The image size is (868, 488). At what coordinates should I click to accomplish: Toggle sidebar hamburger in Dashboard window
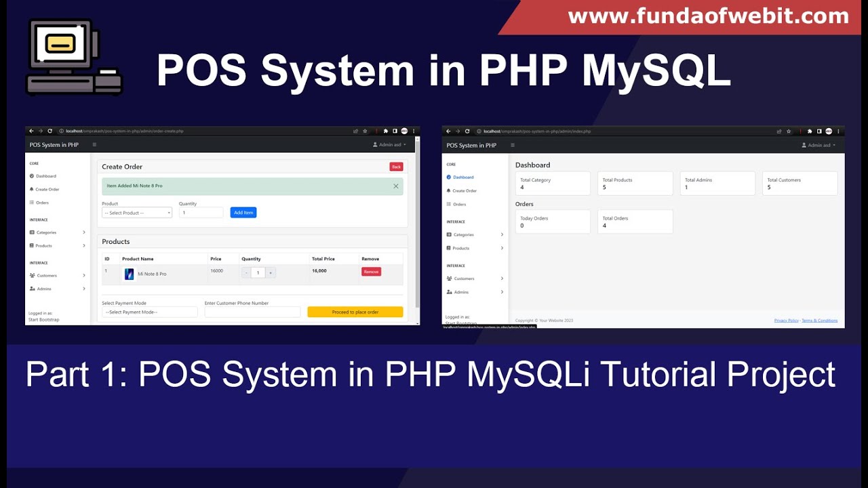(x=512, y=145)
